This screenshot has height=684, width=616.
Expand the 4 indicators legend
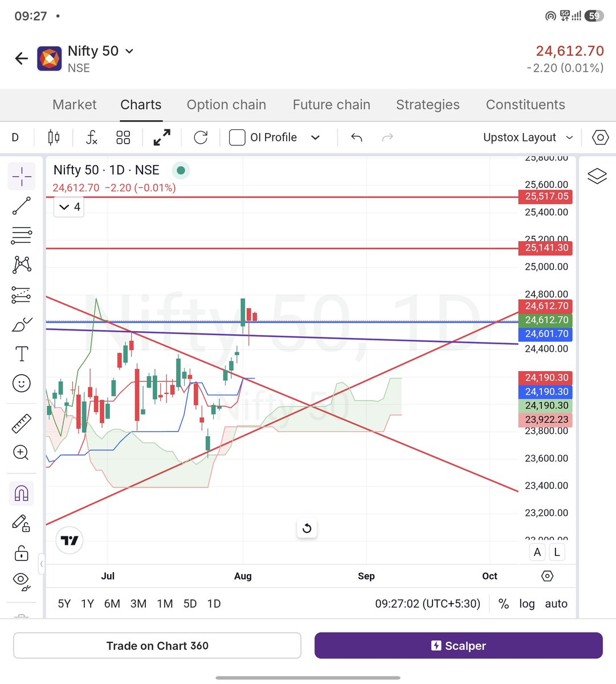point(70,207)
